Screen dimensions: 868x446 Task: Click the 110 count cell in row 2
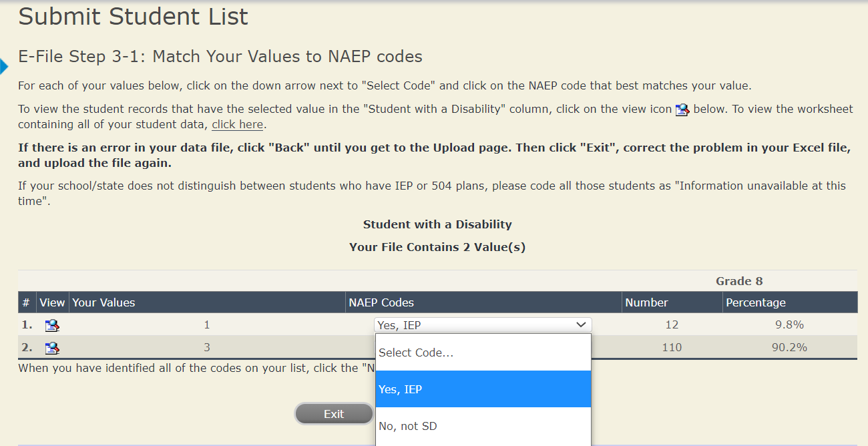672,347
